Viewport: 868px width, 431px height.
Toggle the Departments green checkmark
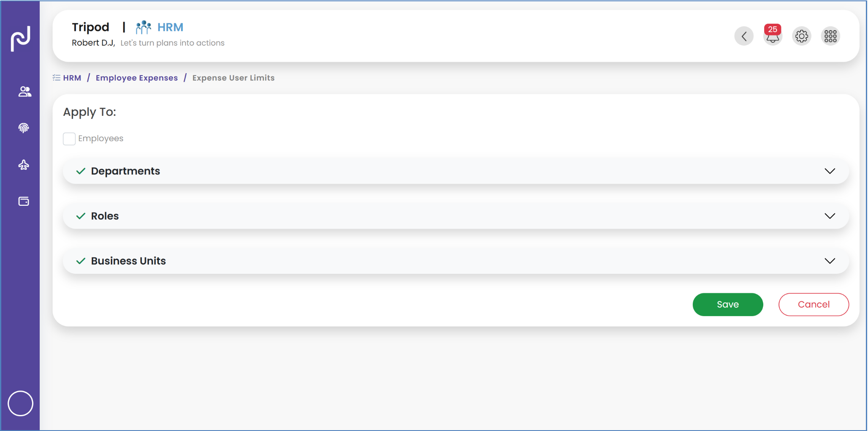coord(81,171)
